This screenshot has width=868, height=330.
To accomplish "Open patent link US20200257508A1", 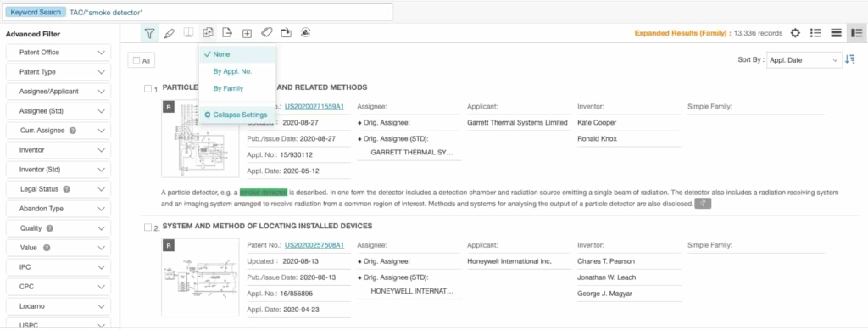I will [x=314, y=245].
